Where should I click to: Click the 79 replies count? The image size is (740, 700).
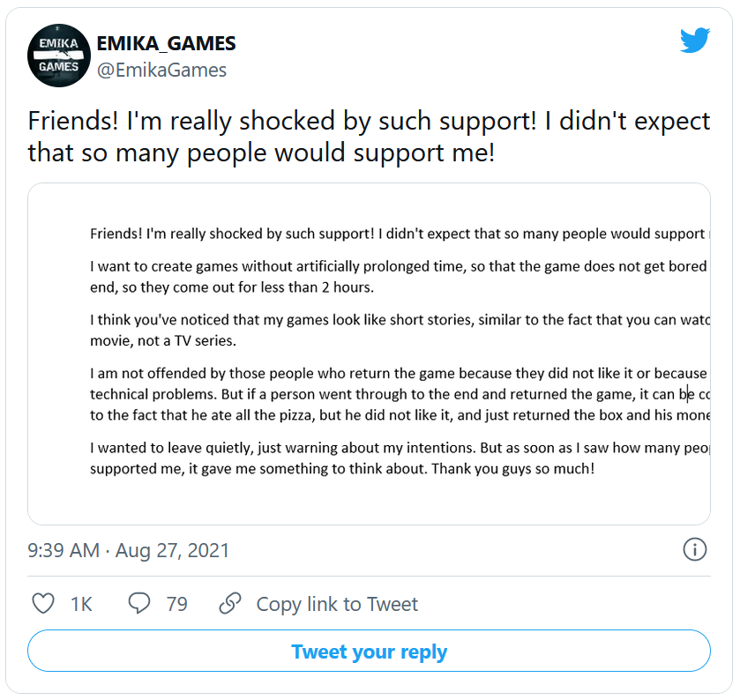point(176,604)
